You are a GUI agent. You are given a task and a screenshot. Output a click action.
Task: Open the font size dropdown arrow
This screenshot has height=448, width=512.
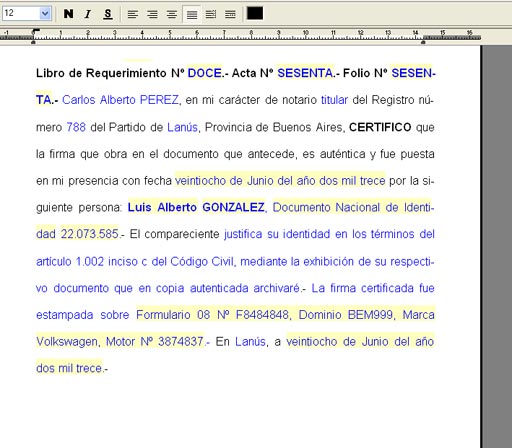tap(45, 14)
